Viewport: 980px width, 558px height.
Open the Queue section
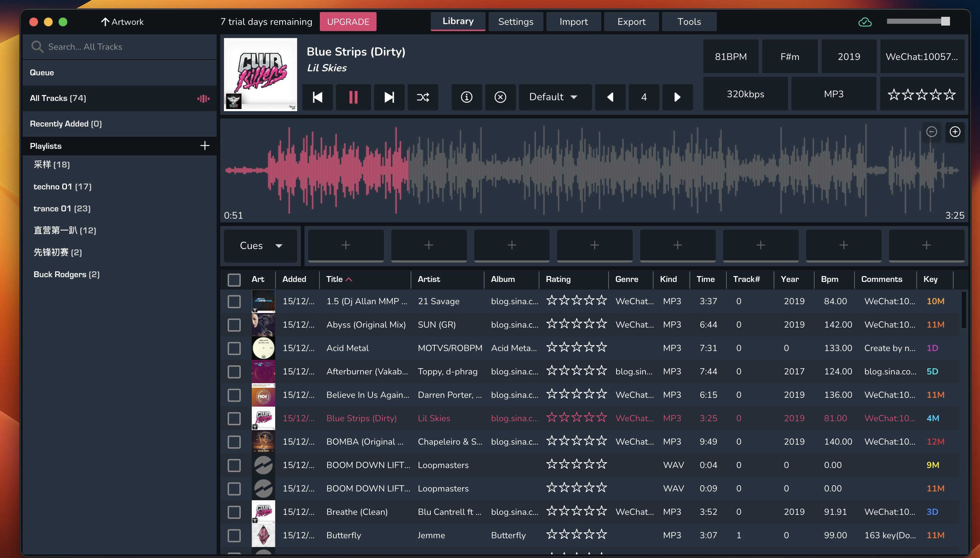[x=120, y=72]
